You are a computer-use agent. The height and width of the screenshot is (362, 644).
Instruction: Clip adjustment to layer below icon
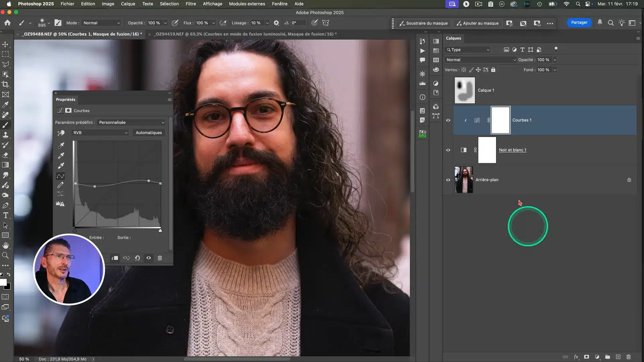(115, 258)
